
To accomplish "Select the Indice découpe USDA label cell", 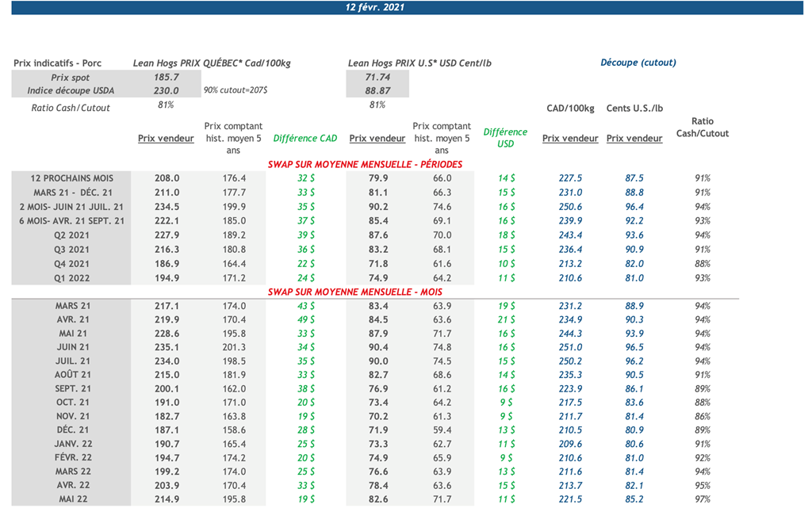I will pos(71,91).
